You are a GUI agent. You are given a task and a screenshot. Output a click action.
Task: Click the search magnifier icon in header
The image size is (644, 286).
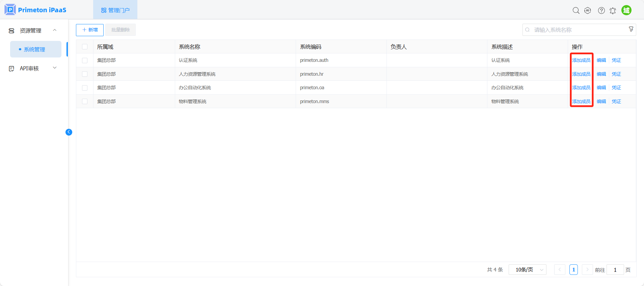576,10
